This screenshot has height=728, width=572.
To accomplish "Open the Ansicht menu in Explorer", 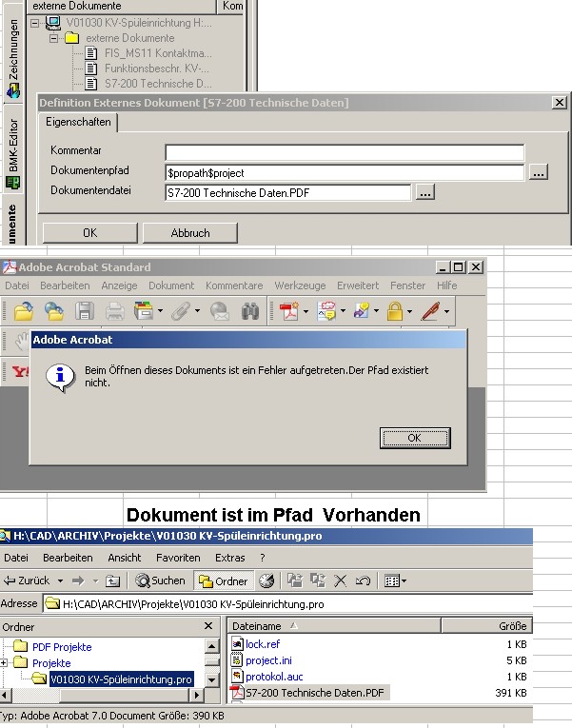I will click(125, 558).
